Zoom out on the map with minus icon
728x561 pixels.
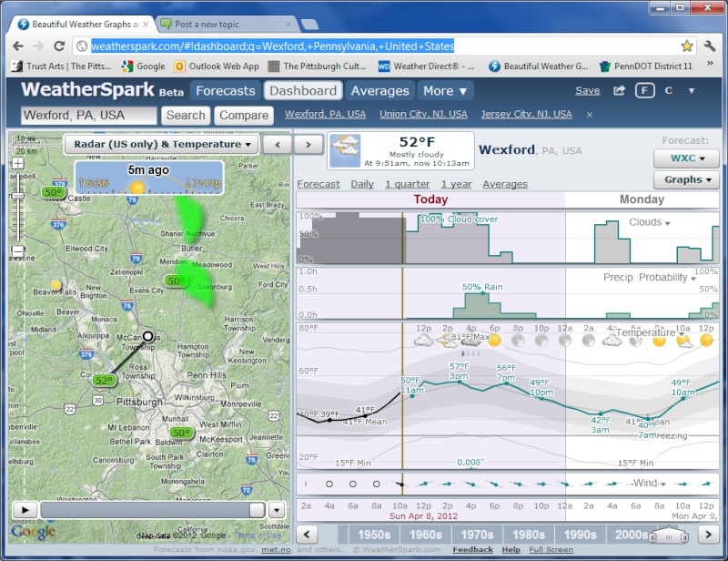click(x=17, y=251)
